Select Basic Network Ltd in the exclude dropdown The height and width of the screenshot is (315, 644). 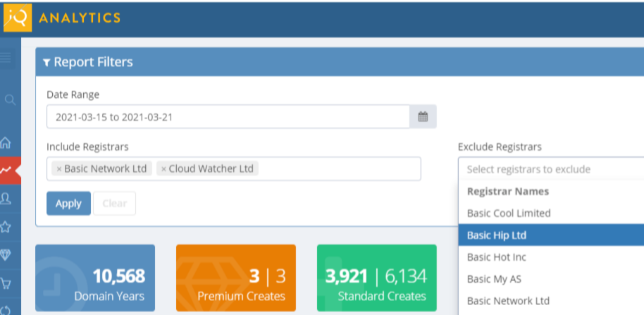[x=551, y=301]
